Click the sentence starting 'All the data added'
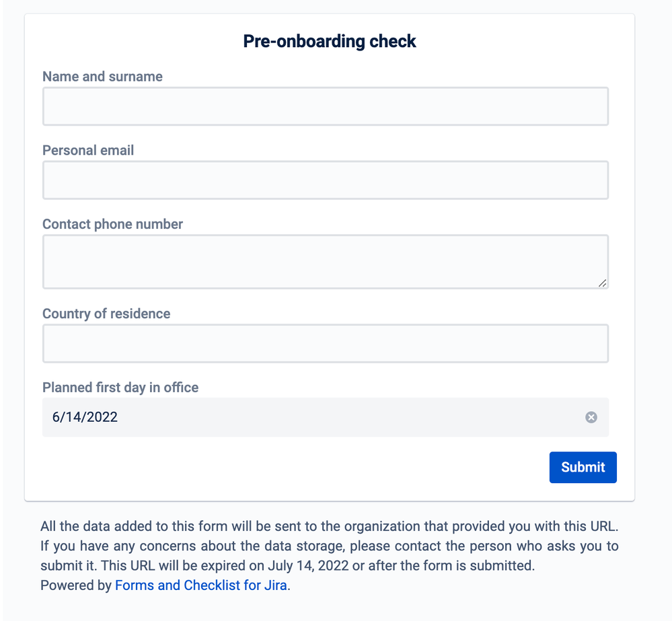The width and height of the screenshot is (672, 621). pyautogui.click(x=329, y=526)
